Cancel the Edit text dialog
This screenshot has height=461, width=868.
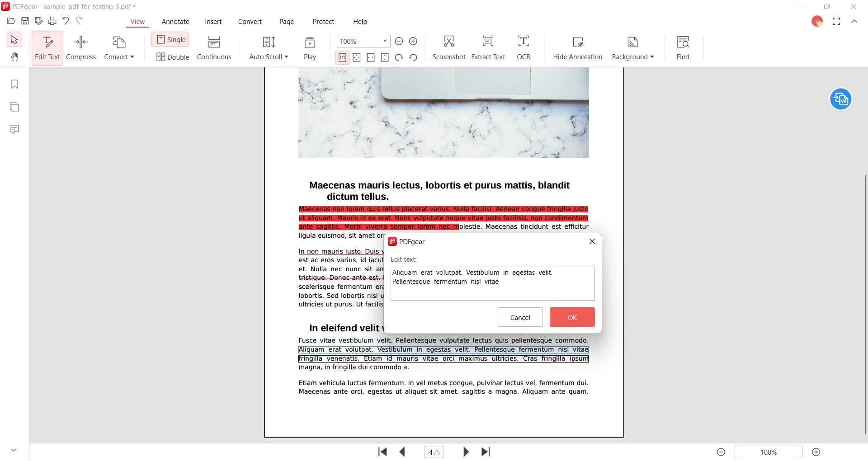pos(519,317)
